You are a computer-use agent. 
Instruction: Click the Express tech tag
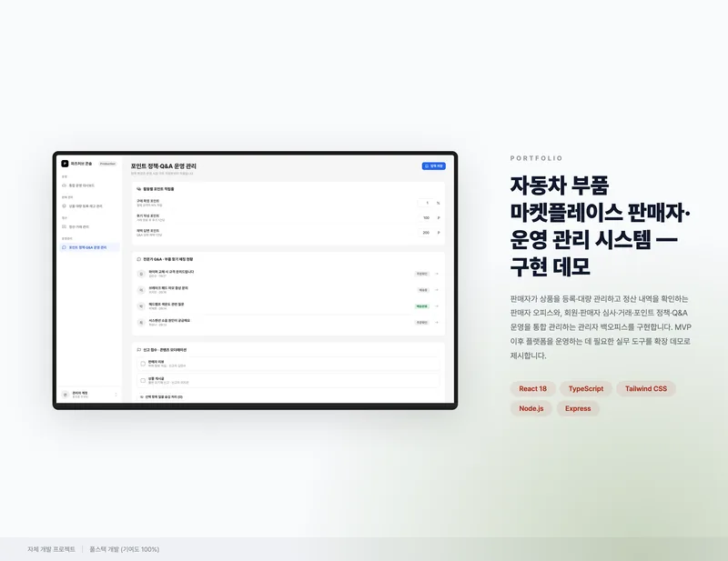(x=578, y=409)
